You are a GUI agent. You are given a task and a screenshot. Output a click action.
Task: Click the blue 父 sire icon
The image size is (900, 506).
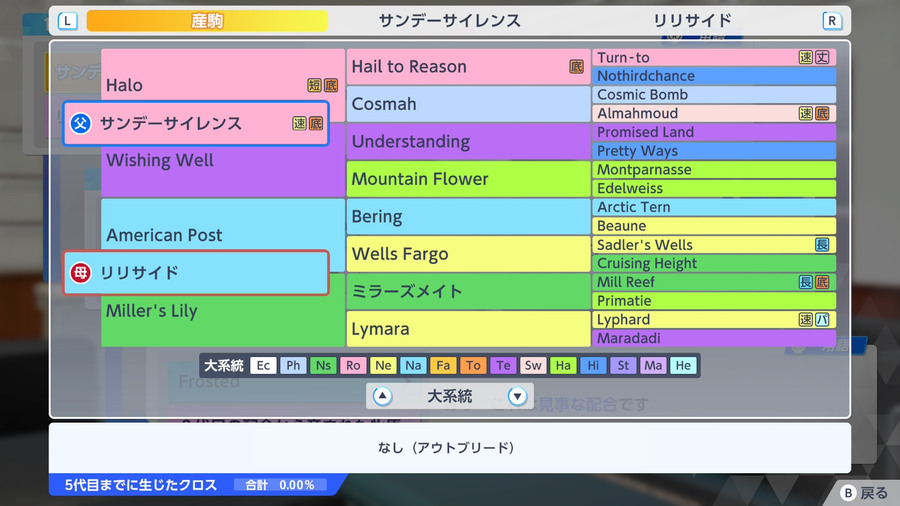tap(80, 123)
